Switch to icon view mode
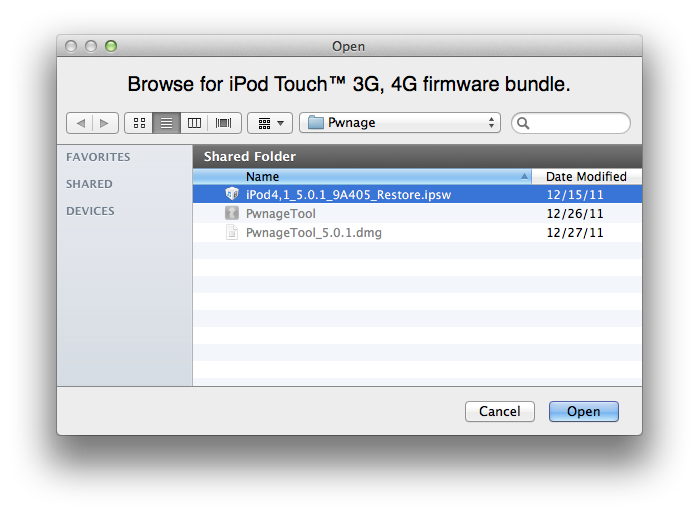 [x=139, y=123]
